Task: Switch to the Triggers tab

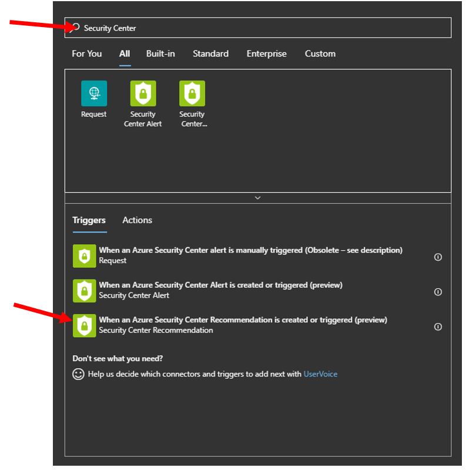Action: tap(89, 220)
